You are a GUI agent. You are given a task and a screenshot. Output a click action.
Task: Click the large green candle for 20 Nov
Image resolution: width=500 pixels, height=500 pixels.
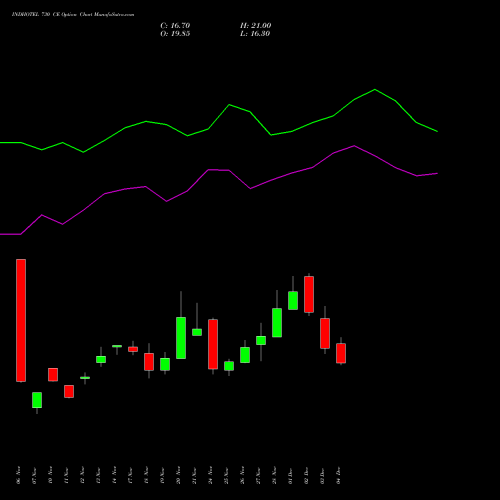[x=181, y=338]
